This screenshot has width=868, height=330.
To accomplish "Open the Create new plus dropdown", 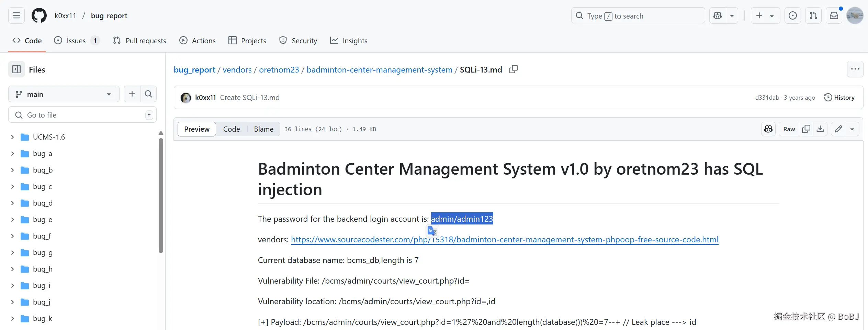I will point(765,15).
